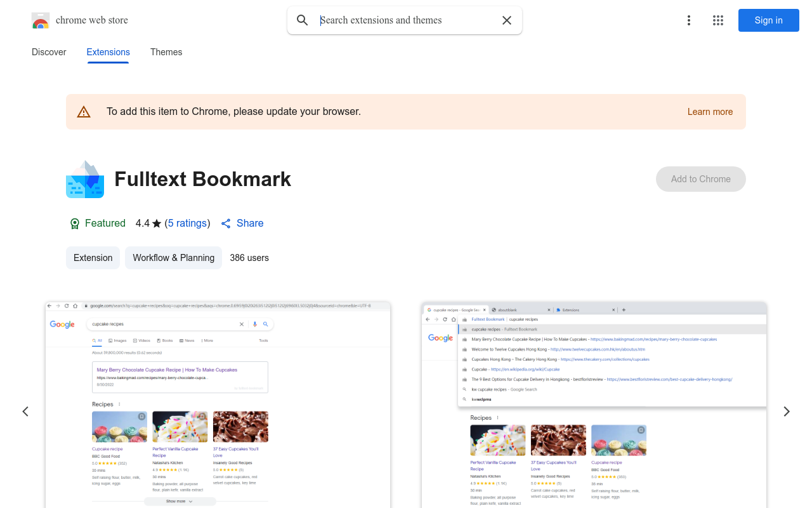The height and width of the screenshot is (508, 812).
Task: Open the Google apps grid
Action: coord(718,20)
